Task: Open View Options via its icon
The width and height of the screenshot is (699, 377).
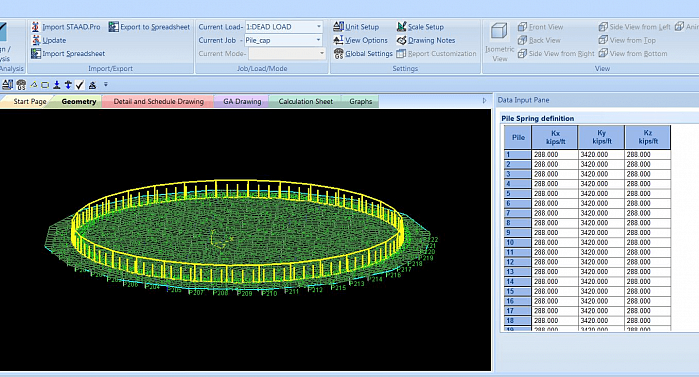Action: pos(338,40)
